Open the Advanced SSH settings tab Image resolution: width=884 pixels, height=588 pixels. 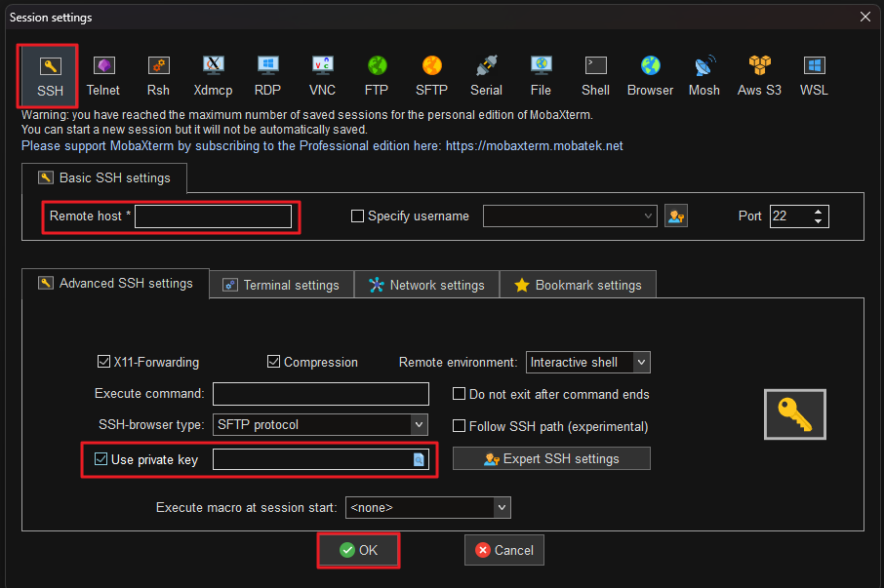[115, 284]
